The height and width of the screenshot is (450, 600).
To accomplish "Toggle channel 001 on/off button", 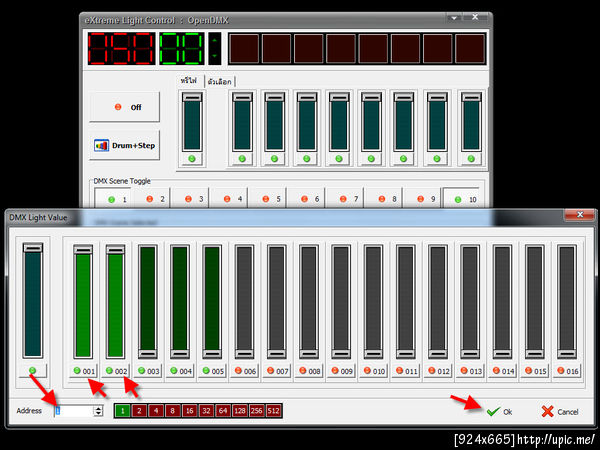I will 83,371.
